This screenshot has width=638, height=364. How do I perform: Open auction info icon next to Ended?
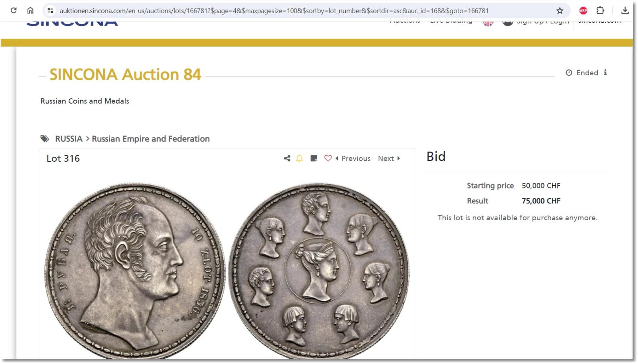point(605,72)
